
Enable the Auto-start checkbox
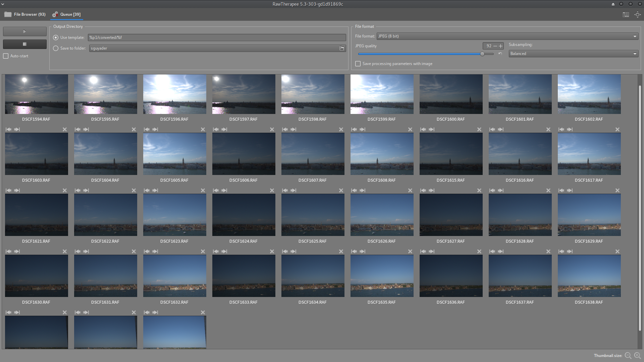pyautogui.click(x=6, y=56)
